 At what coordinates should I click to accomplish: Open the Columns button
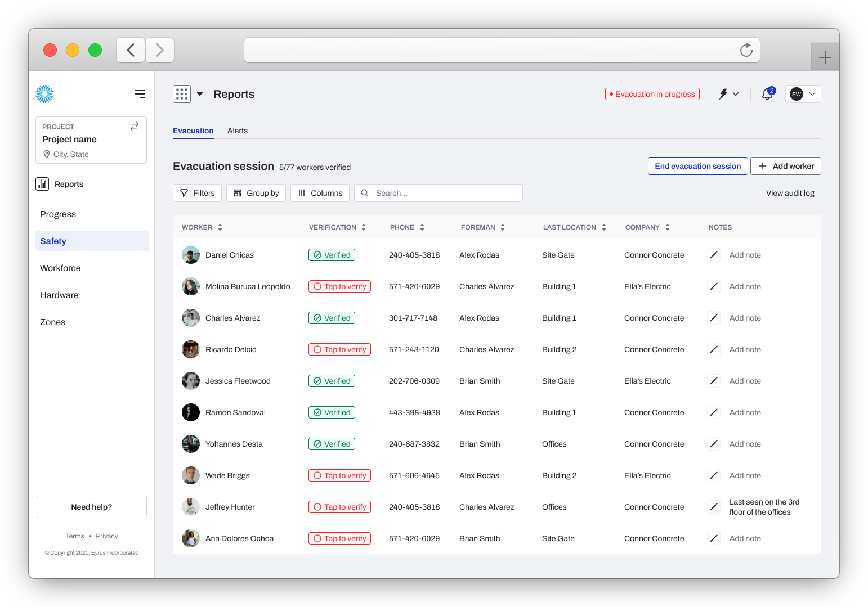(x=320, y=193)
